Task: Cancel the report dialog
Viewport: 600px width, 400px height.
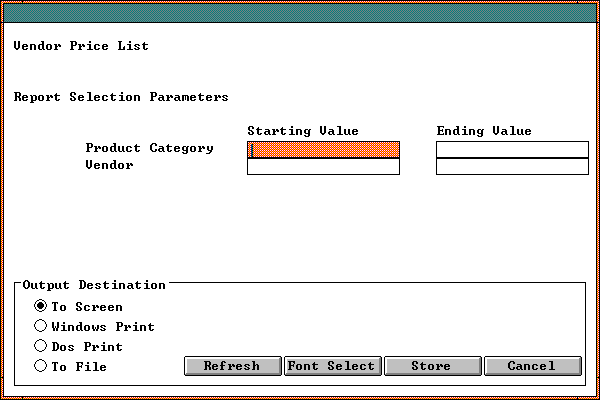Action: pos(532,366)
